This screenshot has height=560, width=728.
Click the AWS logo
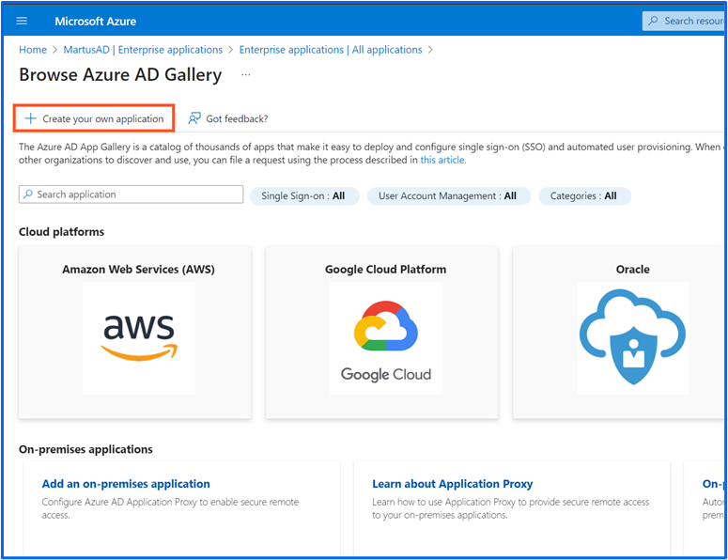point(139,338)
